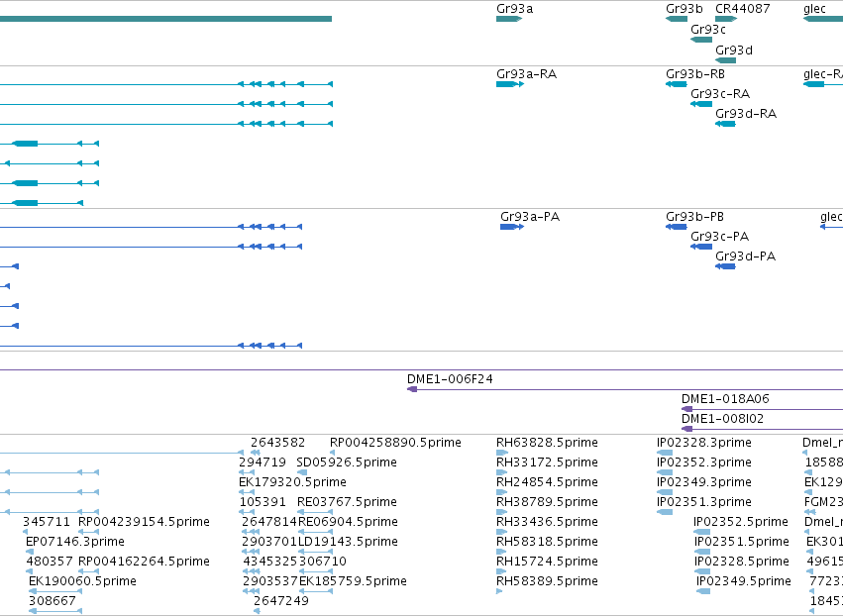Viewport: 843px width, 616px height.
Task: Click the EK190060.5prime EST label
Action: click(82, 581)
